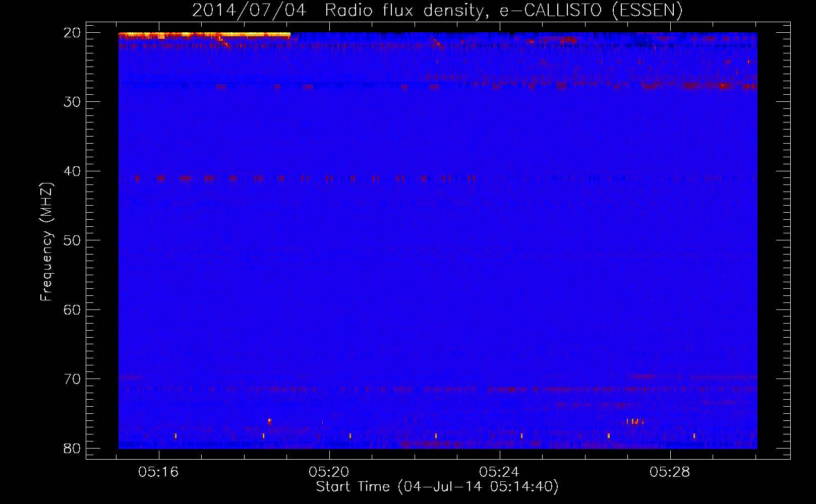Viewport: 816px width, 504px height.
Task: Click the 05:16 time tick label
Action: pos(158,472)
